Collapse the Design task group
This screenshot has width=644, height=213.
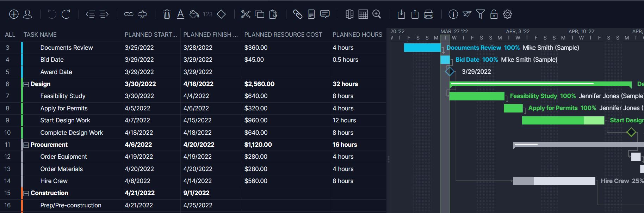[x=26, y=84]
